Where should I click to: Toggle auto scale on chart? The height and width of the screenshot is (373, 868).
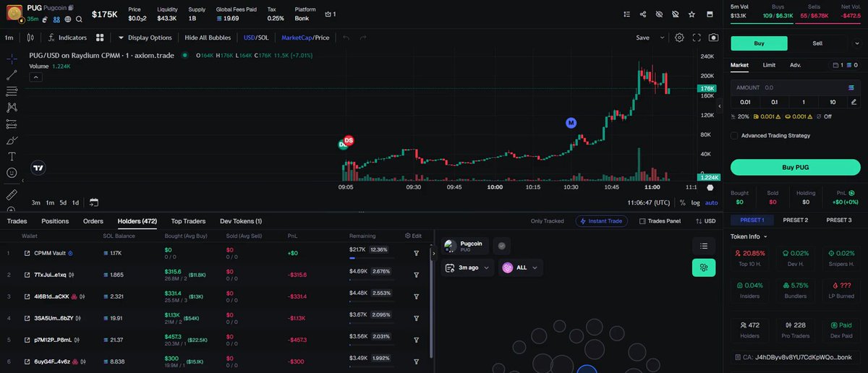pyautogui.click(x=712, y=202)
